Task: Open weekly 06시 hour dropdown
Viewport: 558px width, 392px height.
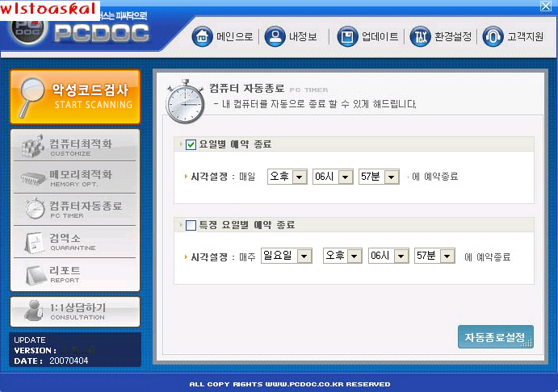Action: [x=388, y=256]
